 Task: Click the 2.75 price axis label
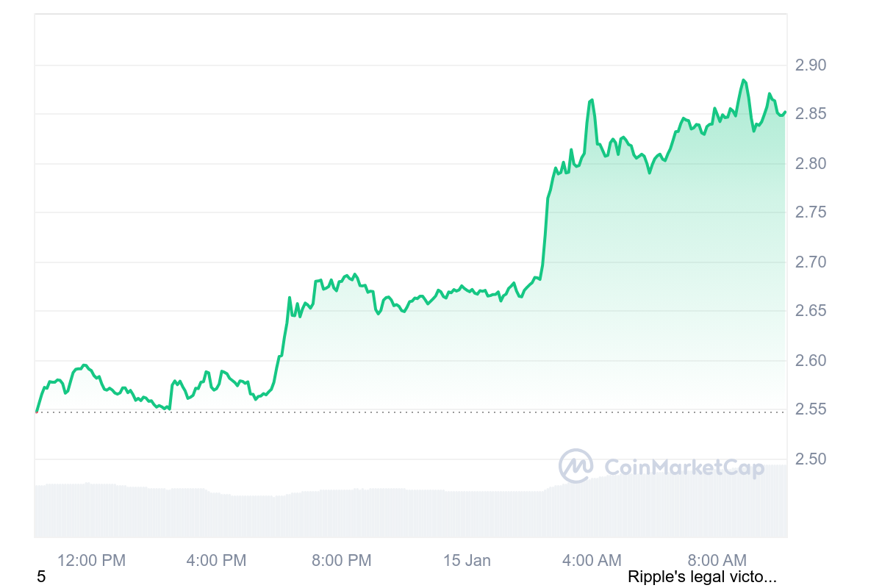pos(811,212)
